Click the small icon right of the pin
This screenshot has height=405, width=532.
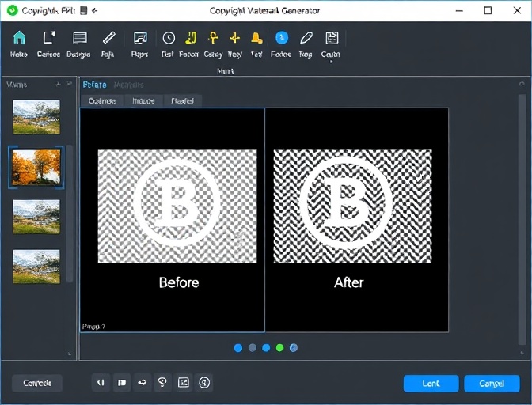point(69,84)
